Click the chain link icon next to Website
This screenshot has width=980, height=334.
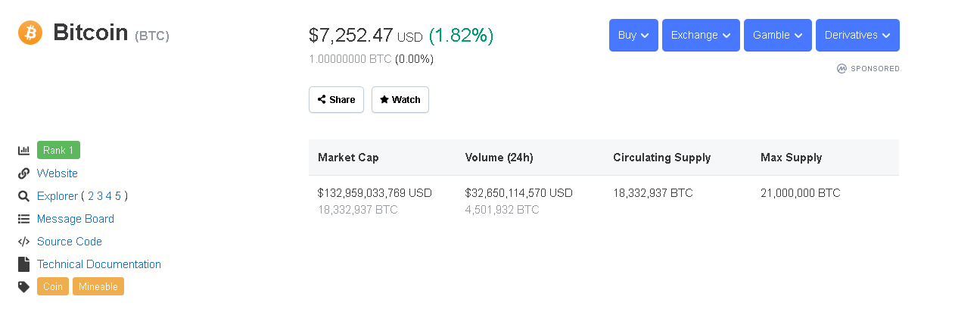point(23,173)
